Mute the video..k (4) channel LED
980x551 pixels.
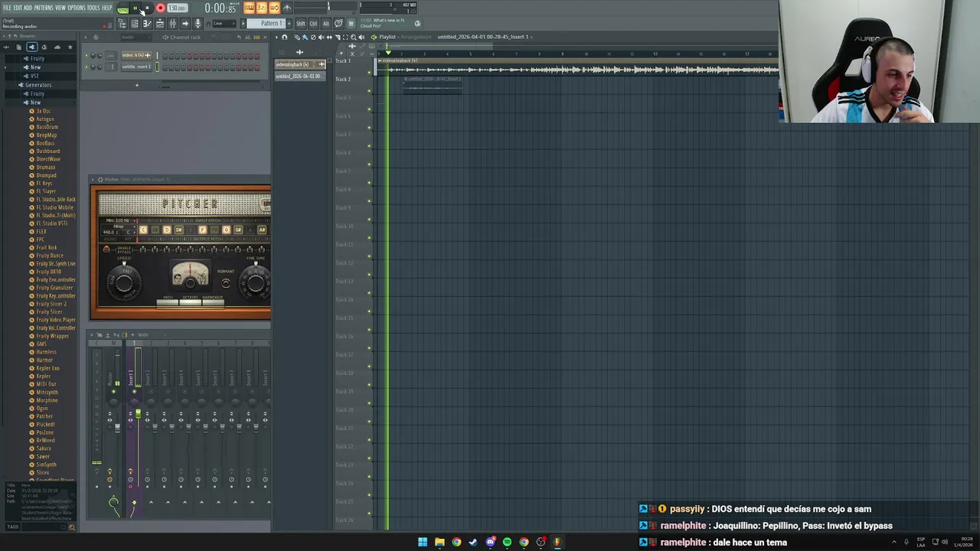pyautogui.click(x=87, y=55)
